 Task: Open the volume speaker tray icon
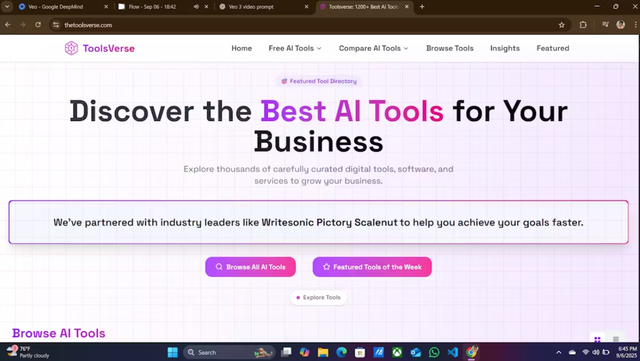[596, 352]
